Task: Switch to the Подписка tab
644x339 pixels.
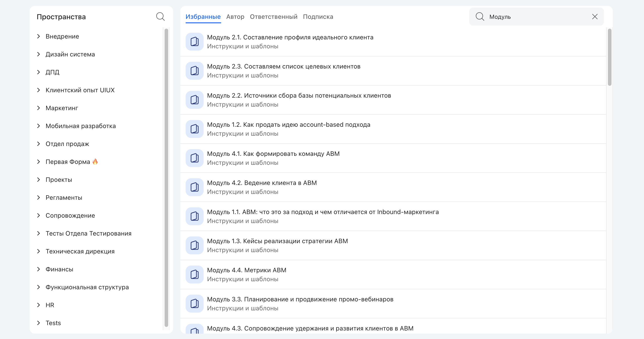Action: coord(318,17)
